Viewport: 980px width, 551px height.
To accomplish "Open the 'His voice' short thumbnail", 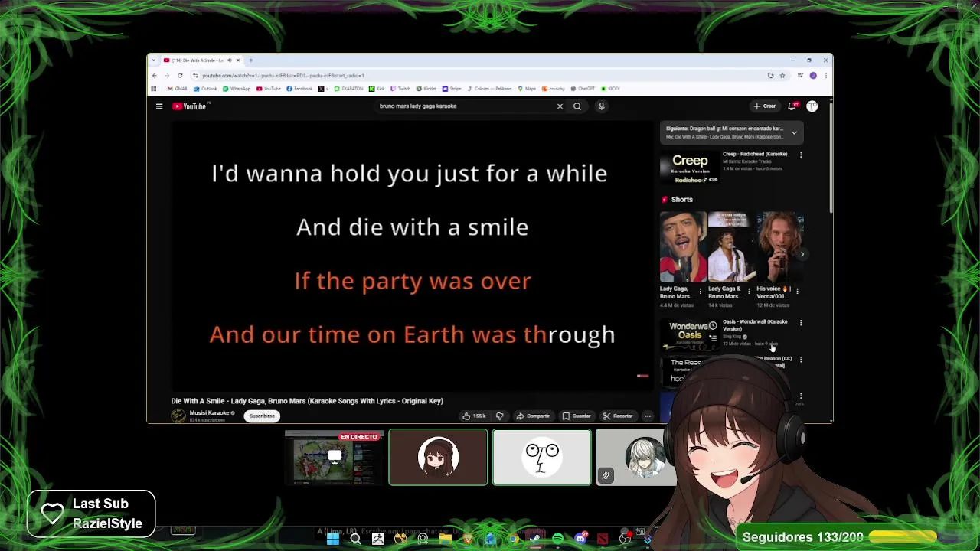I will pos(780,248).
